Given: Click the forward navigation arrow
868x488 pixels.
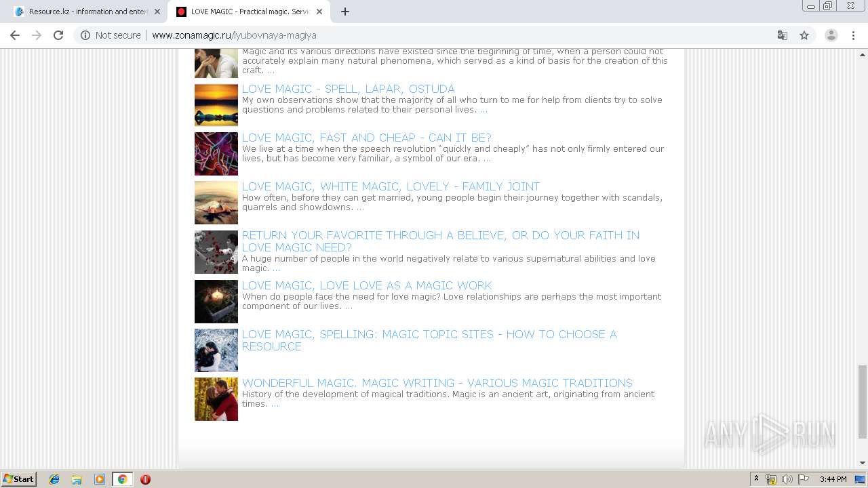Looking at the screenshot, I should [x=37, y=35].
